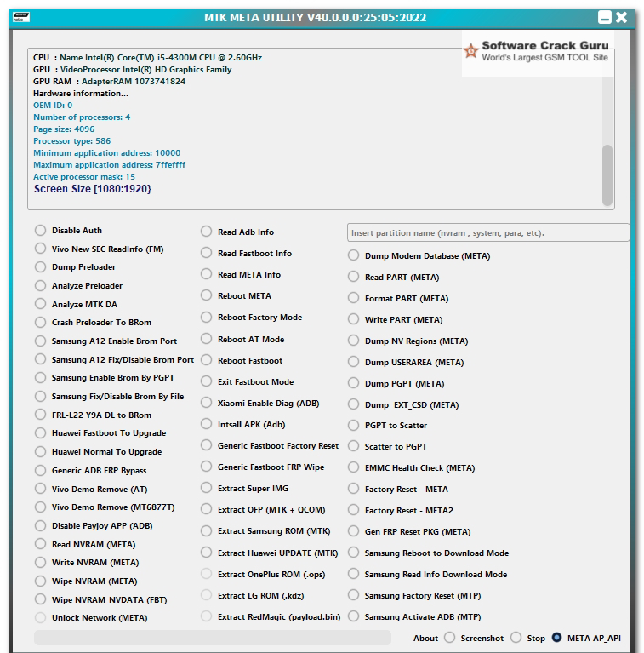Select Write PART (META) option

(x=354, y=319)
